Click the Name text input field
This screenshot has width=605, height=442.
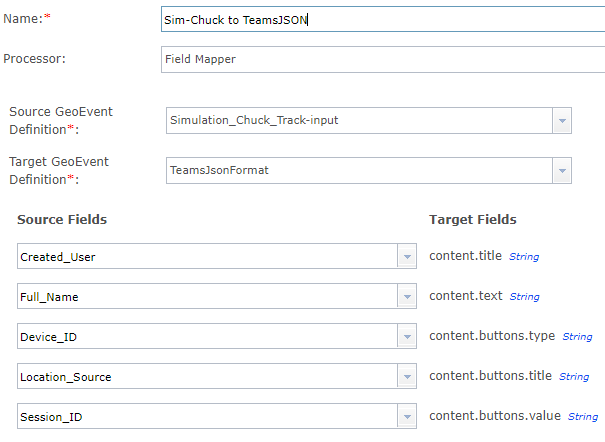[x=380, y=19]
